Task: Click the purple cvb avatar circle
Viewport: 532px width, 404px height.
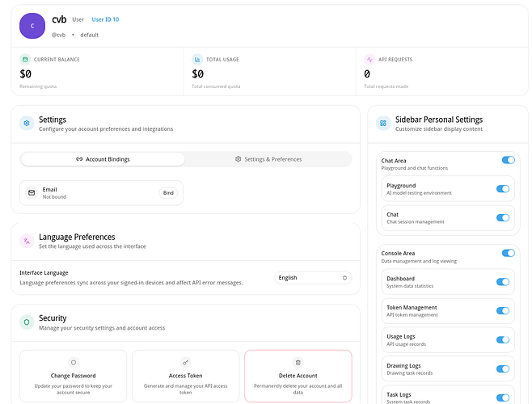Action: pos(32,26)
